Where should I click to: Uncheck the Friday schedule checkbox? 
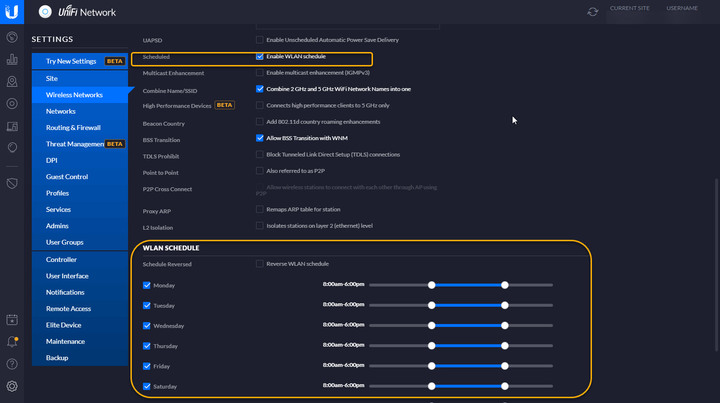click(x=146, y=366)
